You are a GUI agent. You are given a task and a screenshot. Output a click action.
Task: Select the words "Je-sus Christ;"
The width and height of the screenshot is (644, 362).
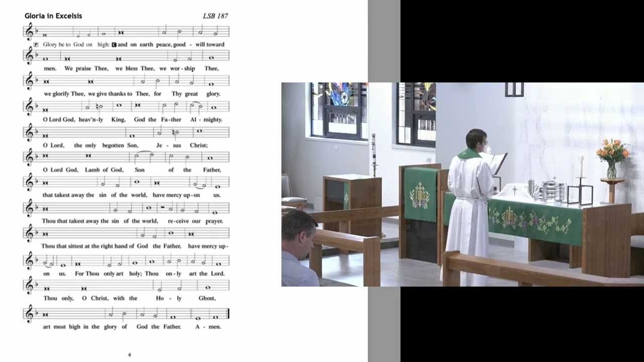point(182,145)
